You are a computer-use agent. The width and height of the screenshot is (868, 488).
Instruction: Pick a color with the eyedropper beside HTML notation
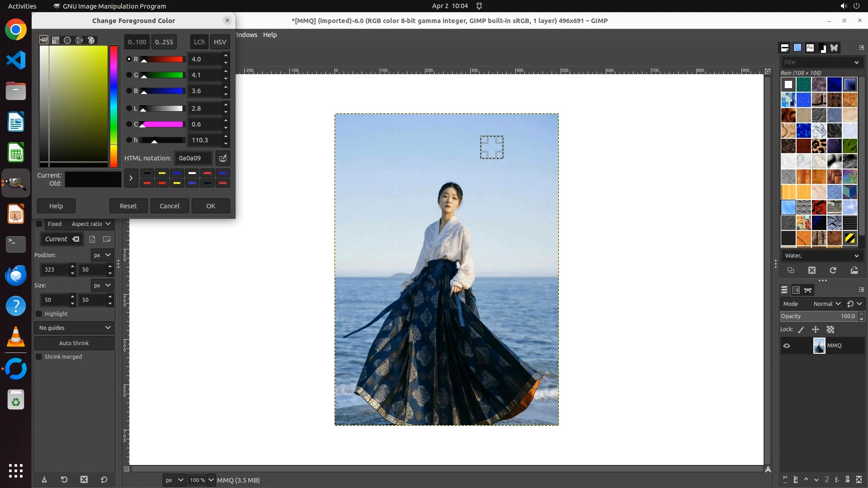click(223, 158)
